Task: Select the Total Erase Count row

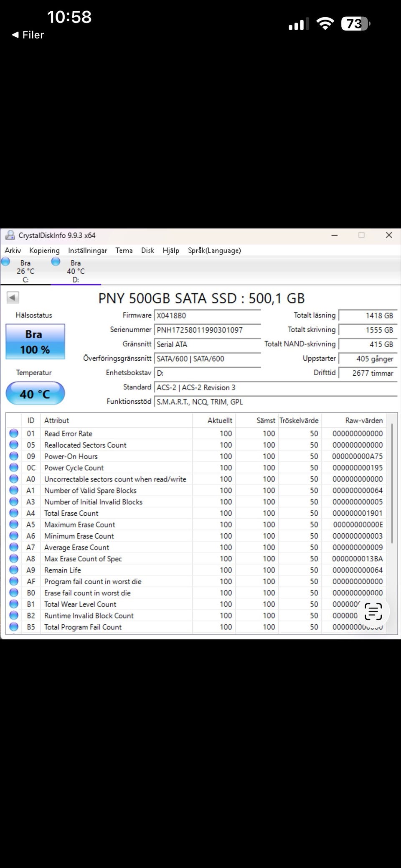Action: point(196,513)
